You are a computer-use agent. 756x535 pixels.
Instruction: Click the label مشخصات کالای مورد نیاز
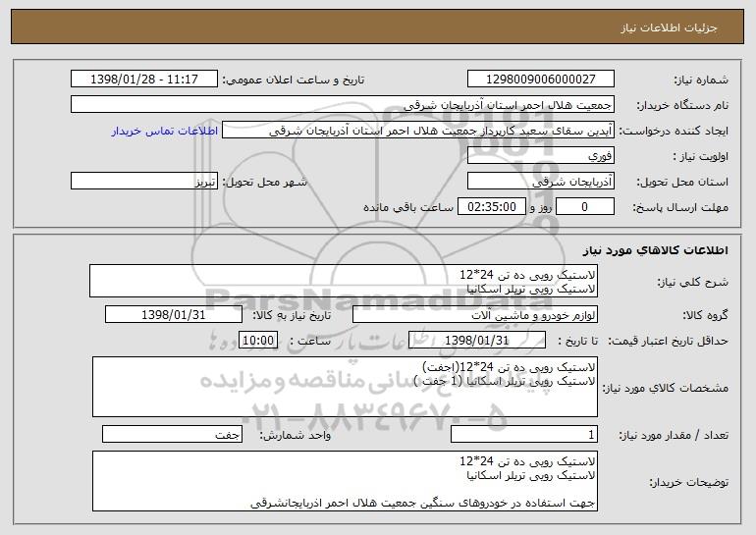(x=666, y=388)
